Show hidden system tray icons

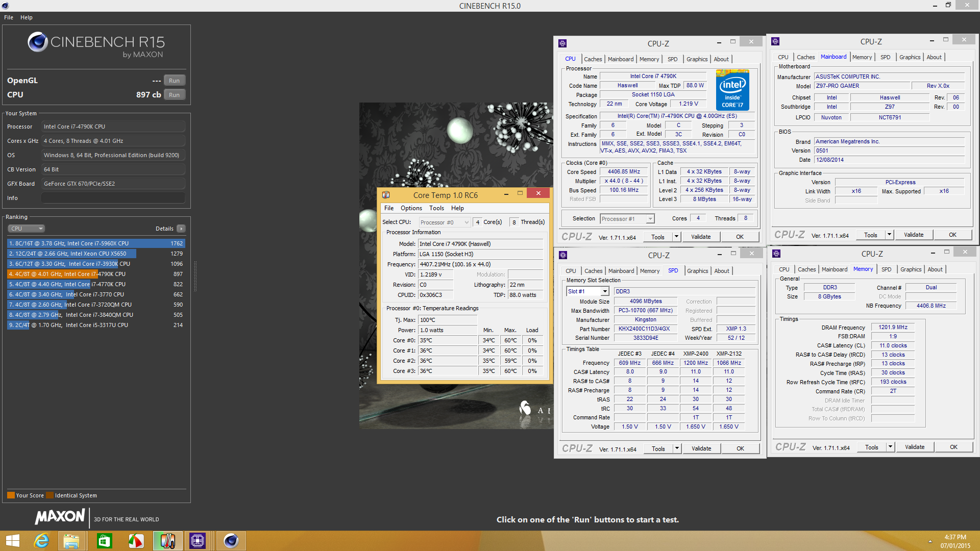point(930,541)
